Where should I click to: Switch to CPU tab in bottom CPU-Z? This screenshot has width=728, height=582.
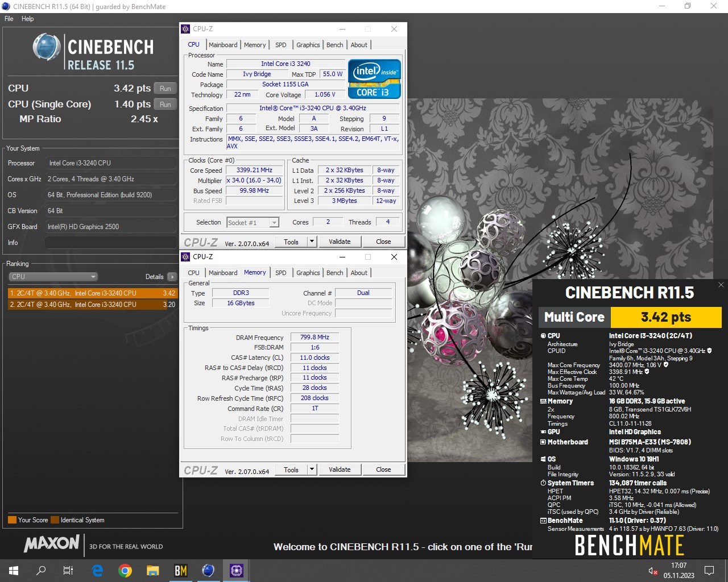194,273
